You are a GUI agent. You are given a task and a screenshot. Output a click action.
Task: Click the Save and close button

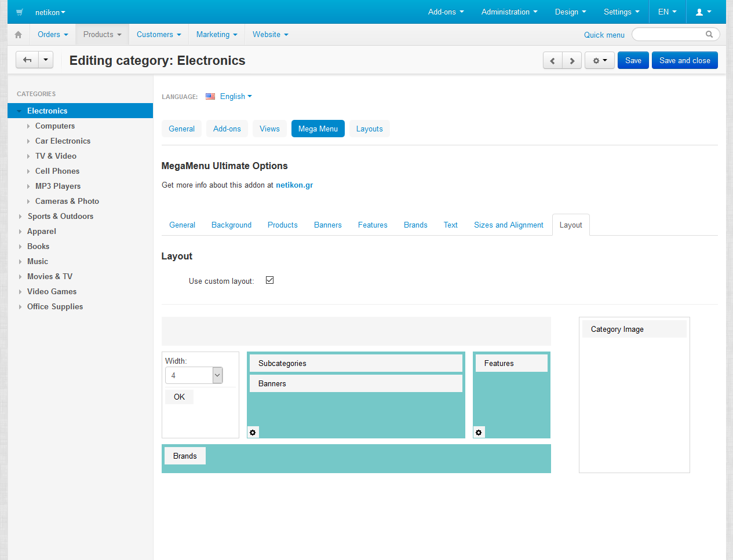pyautogui.click(x=684, y=61)
